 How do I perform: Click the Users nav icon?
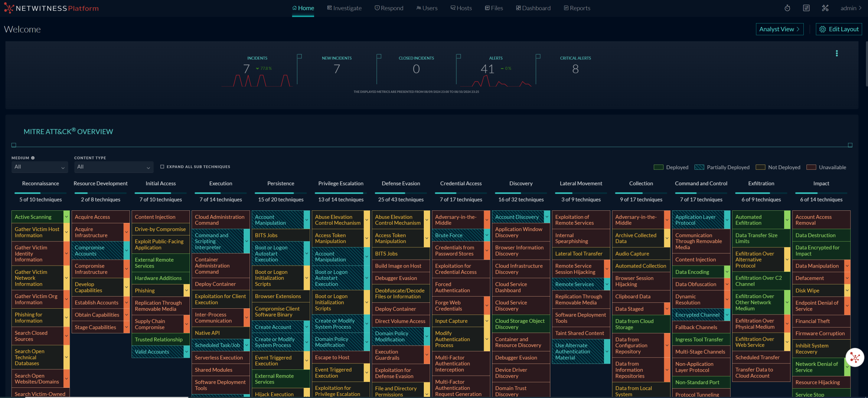pyautogui.click(x=419, y=8)
